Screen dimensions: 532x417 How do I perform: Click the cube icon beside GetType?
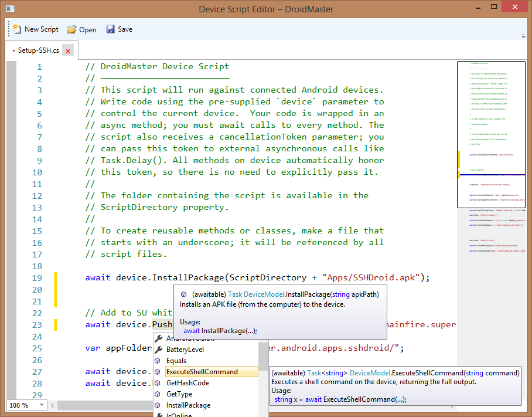[158, 394]
